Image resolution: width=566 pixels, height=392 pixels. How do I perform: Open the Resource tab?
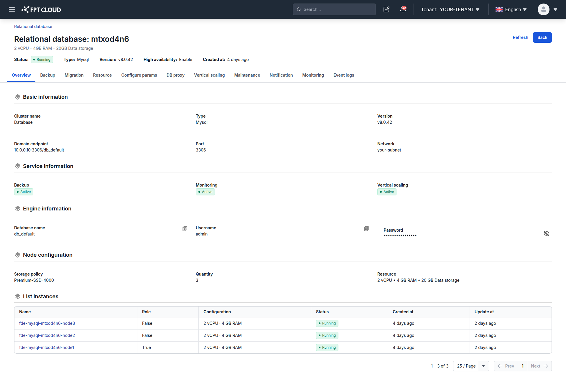click(102, 75)
